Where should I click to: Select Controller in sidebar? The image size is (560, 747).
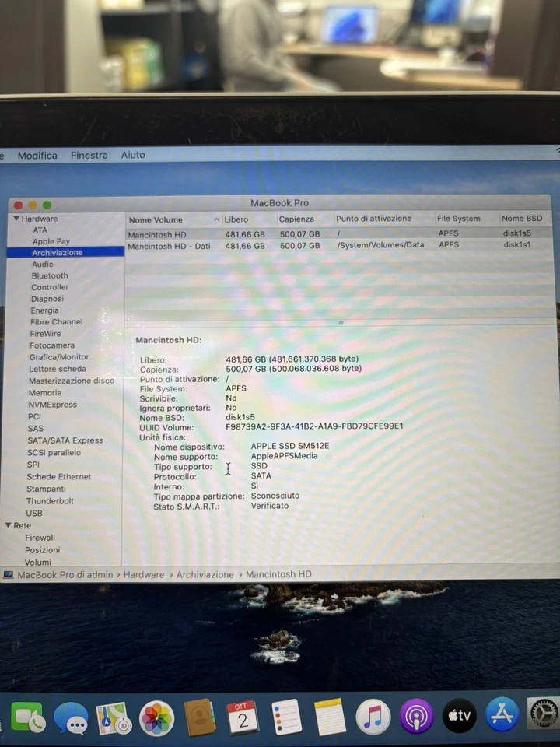click(x=50, y=287)
